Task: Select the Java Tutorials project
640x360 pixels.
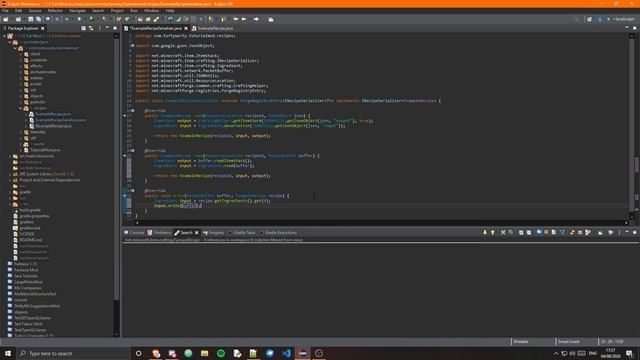Action: coord(26,276)
